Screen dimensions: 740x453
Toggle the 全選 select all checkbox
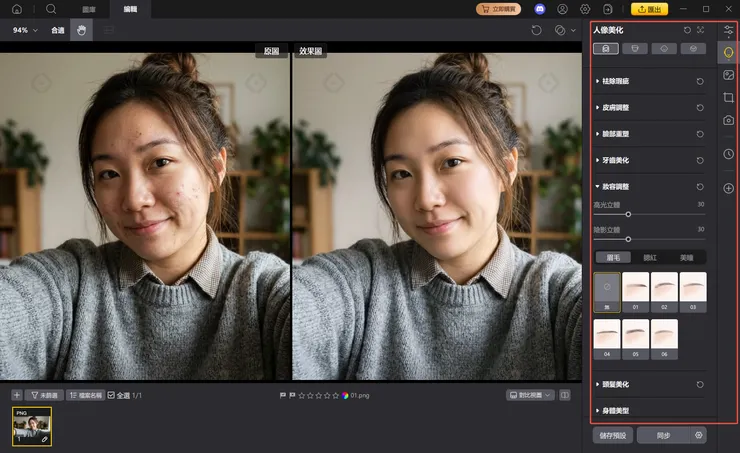tap(111, 395)
